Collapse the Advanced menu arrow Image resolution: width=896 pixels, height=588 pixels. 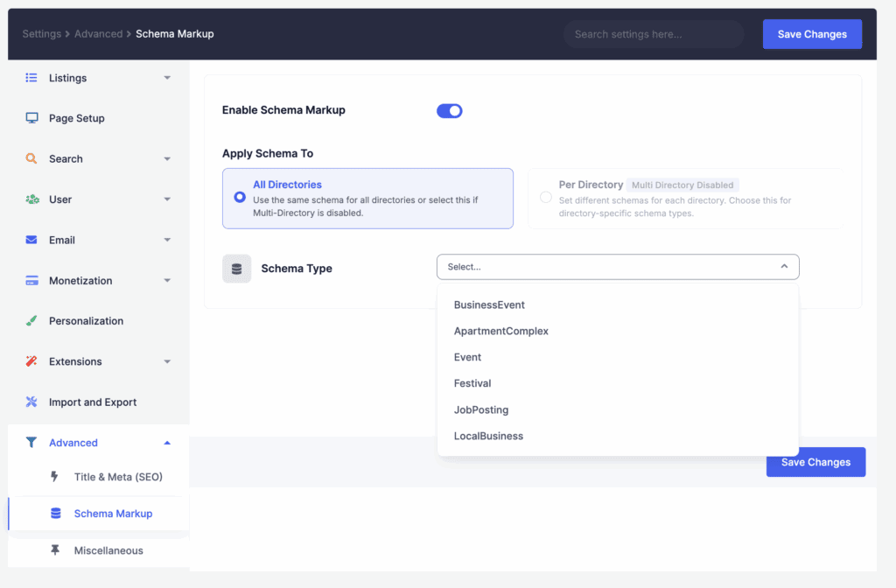(167, 443)
